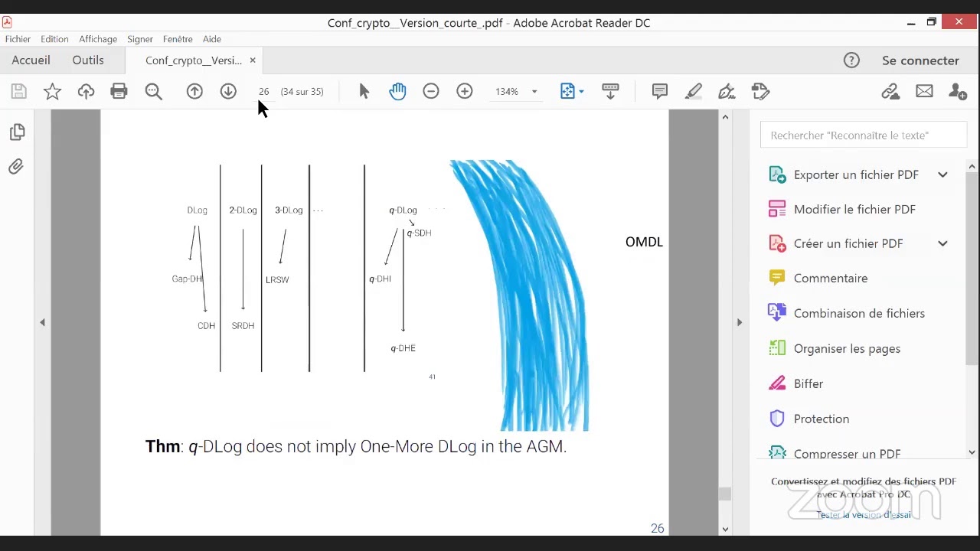Switch to the Outils tab
The height and width of the screenshot is (551, 980).
click(88, 60)
